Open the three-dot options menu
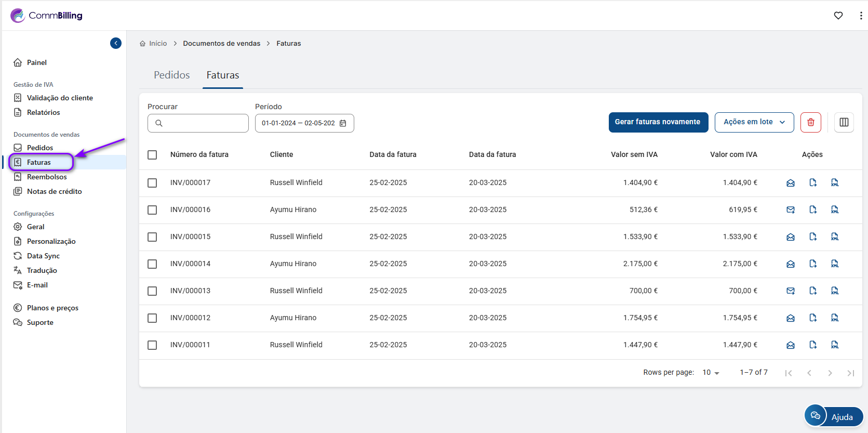The width and height of the screenshot is (868, 433). 861,16
